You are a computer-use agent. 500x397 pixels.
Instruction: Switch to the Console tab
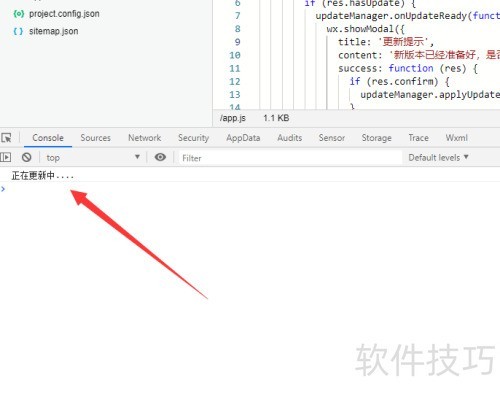click(x=48, y=138)
